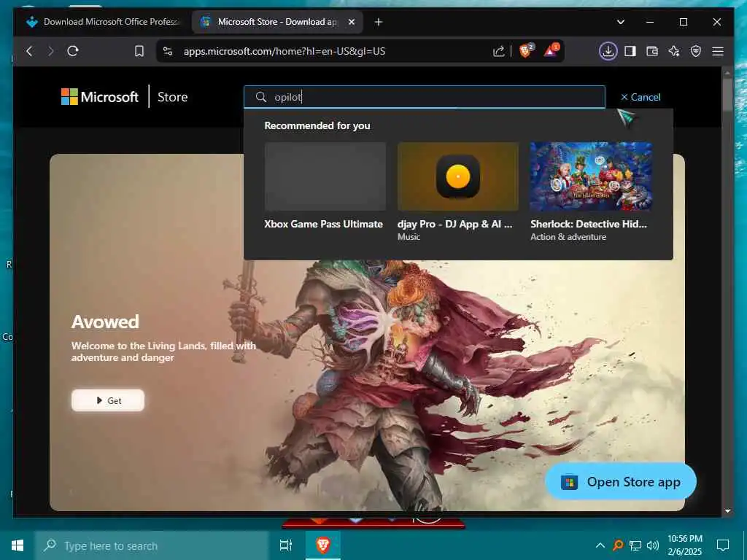Viewport: 747px width, 560px height.
Task: Click the orange search tray icon
Action: pos(617,545)
